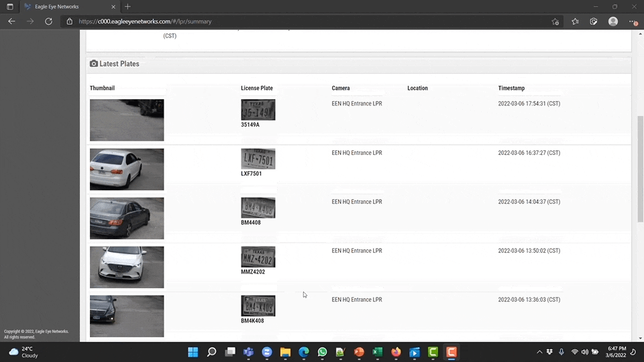Screen dimensions: 644x362
Task: Open white SUV thumbnail for MMZ4202
Action: click(127, 267)
